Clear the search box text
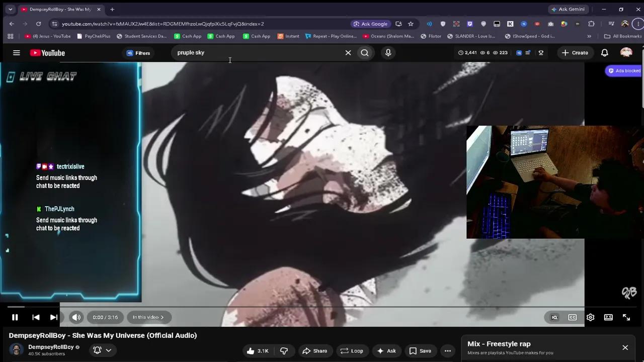 click(348, 53)
